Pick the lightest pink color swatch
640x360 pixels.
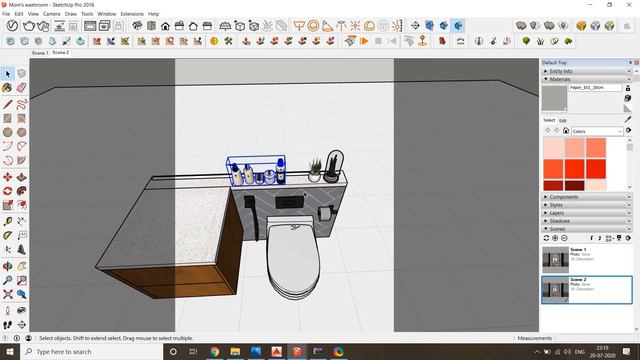(553, 147)
